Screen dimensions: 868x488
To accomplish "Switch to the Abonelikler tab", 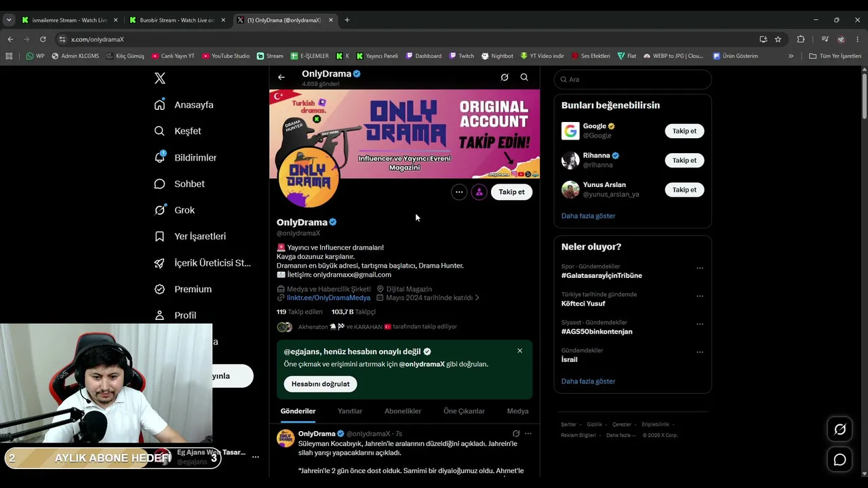I will (403, 411).
